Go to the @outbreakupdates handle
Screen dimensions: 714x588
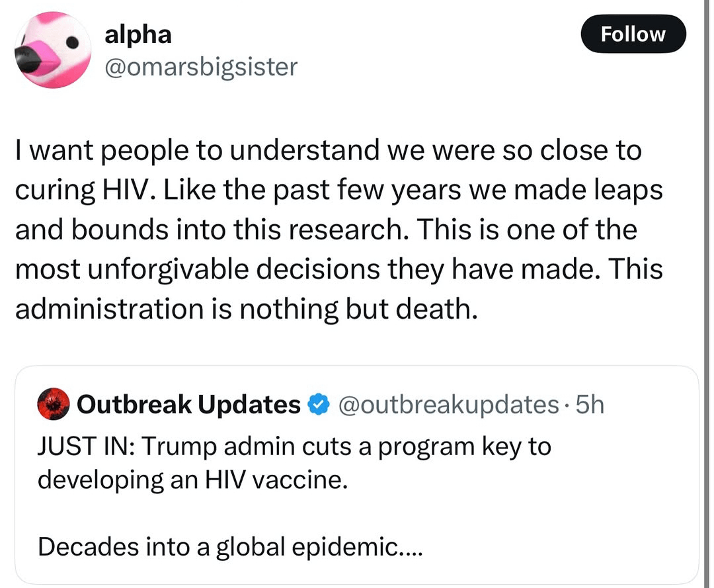(448, 404)
